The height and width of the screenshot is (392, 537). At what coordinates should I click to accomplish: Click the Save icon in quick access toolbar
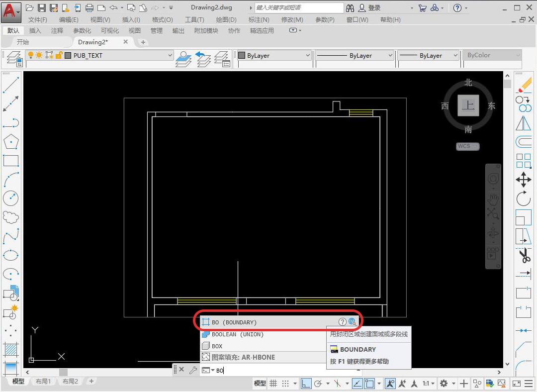pyautogui.click(x=42, y=7)
